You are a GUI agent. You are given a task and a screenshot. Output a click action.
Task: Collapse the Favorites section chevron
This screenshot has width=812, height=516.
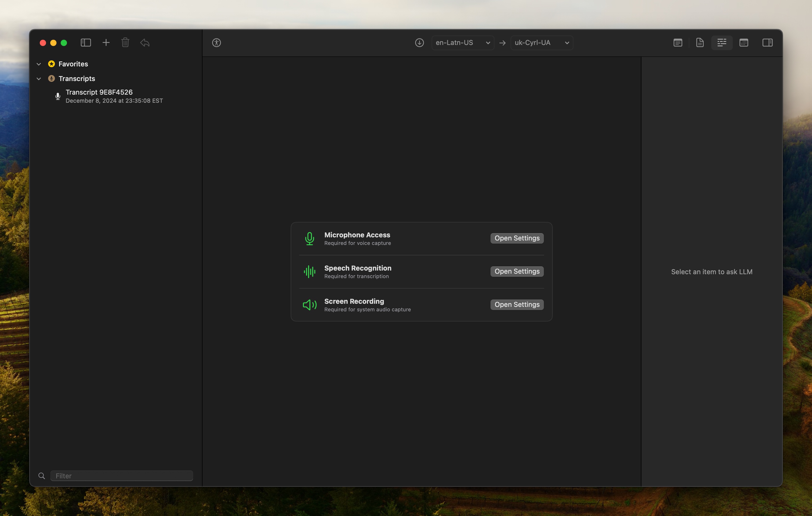(x=39, y=64)
